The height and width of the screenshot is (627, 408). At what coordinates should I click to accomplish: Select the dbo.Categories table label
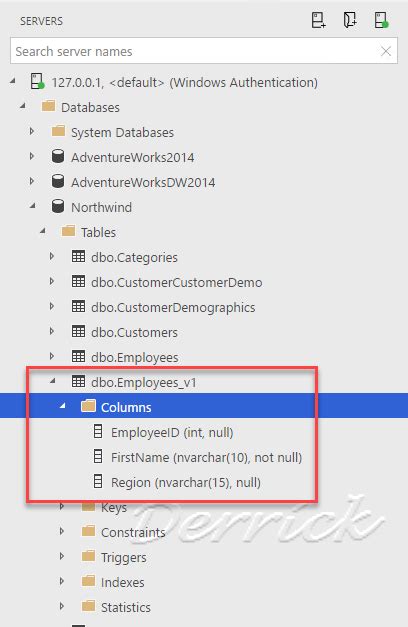tap(134, 258)
